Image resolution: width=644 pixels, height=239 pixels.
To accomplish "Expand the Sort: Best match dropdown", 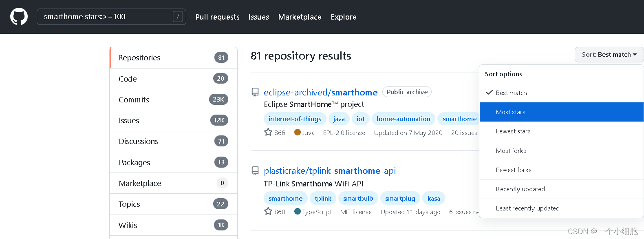I will click(x=609, y=55).
